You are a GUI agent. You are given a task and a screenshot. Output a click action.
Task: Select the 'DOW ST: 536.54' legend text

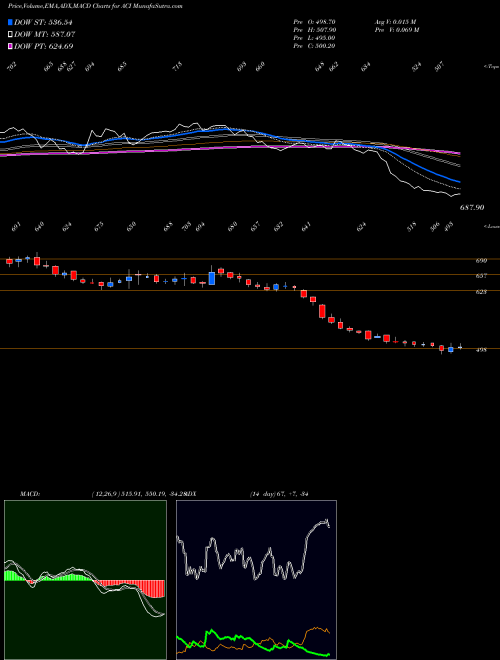(x=44, y=22)
